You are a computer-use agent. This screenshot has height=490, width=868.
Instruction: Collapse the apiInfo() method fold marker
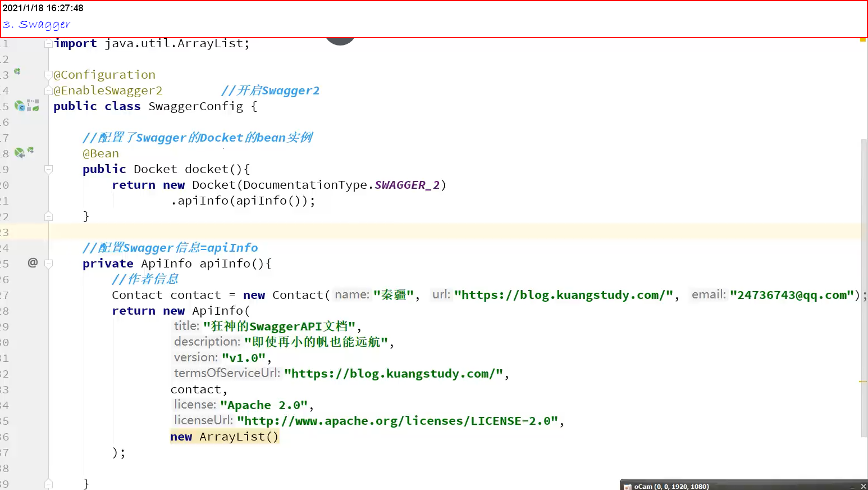pyautogui.click(x=48, y=264)
